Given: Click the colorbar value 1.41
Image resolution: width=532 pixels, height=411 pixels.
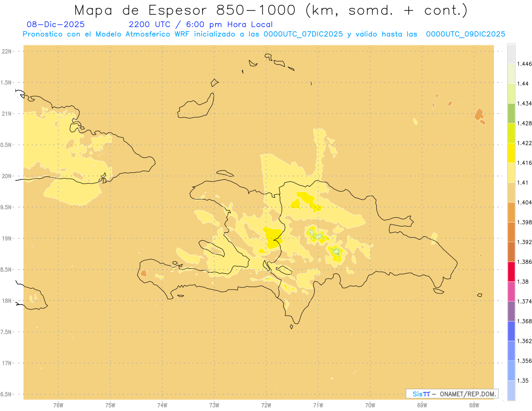Looking at the screenshot, I should tap(523, 183).
